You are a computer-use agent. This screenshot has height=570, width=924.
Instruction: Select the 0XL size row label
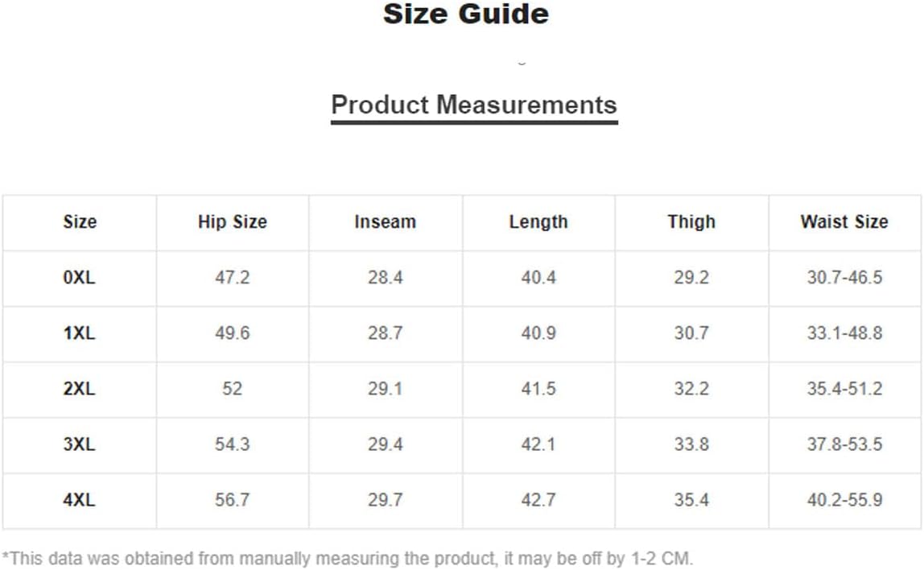pos(79,277)
